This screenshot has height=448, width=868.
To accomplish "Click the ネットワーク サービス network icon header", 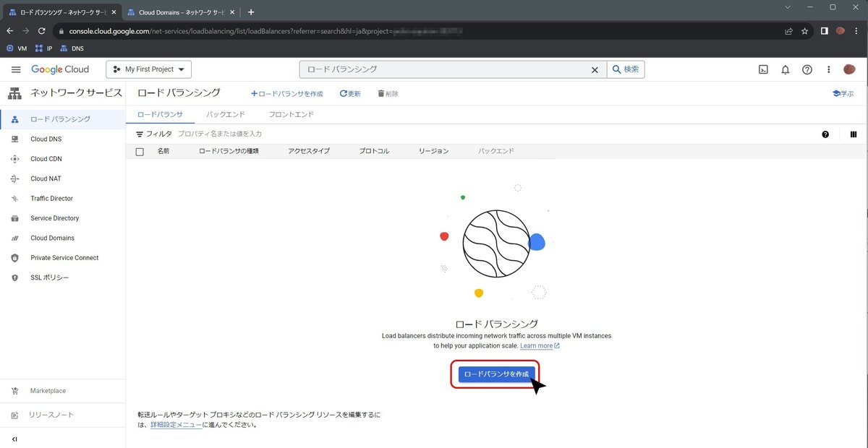I will [14, 93].
